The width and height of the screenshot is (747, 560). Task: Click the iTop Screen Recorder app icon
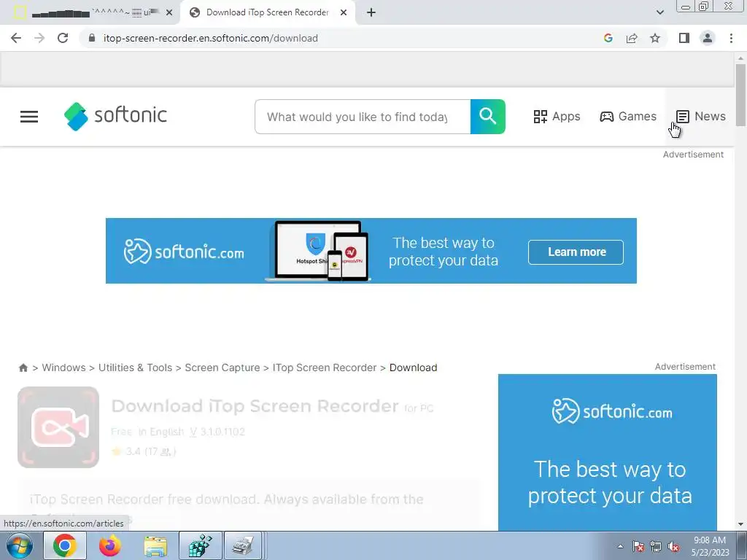[58, 427]
